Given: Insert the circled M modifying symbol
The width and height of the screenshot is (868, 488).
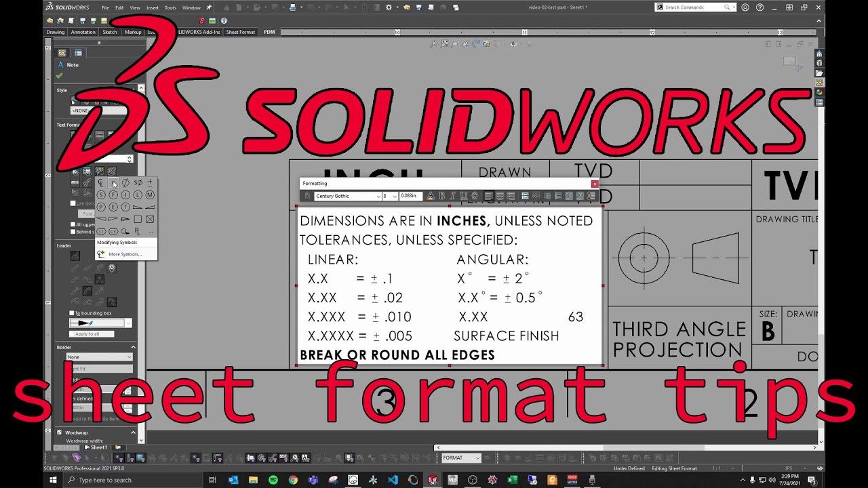Looking at the screenshot, I should 150,195.
